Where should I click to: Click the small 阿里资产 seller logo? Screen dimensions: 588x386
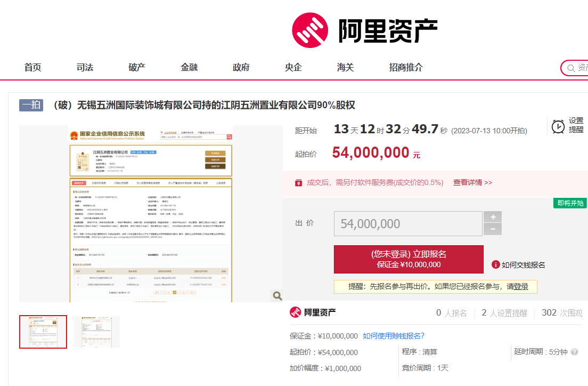313,312
